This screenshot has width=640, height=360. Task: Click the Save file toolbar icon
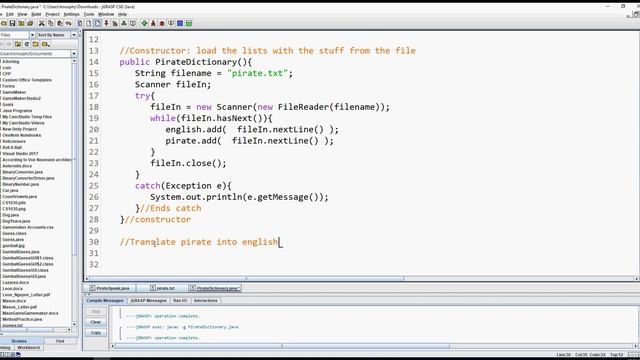[x=12, y=23]
